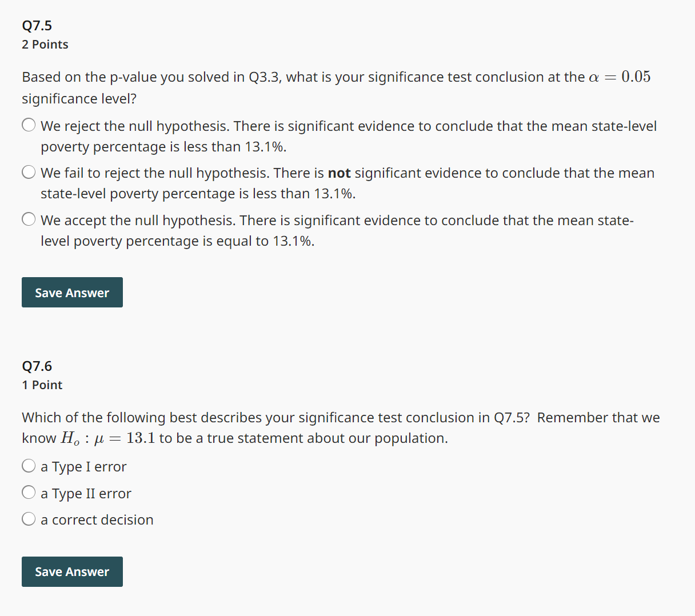
Task: Click the α = 0.05 formula
Action: pos(620,77)
